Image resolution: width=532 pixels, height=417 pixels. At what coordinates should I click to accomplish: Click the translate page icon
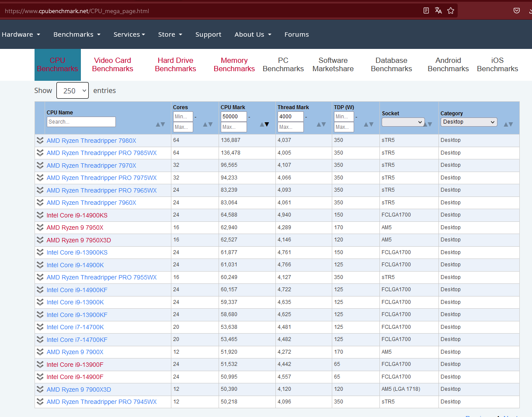(438, 10)
